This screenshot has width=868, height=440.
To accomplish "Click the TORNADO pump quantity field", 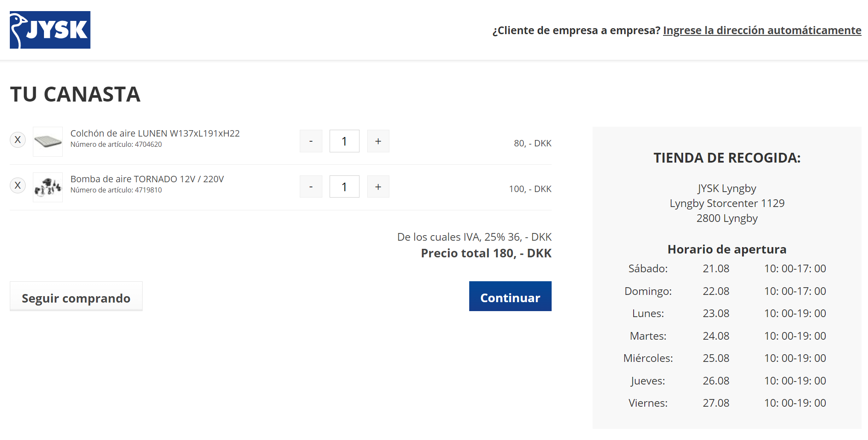I will tap(344, 187).
